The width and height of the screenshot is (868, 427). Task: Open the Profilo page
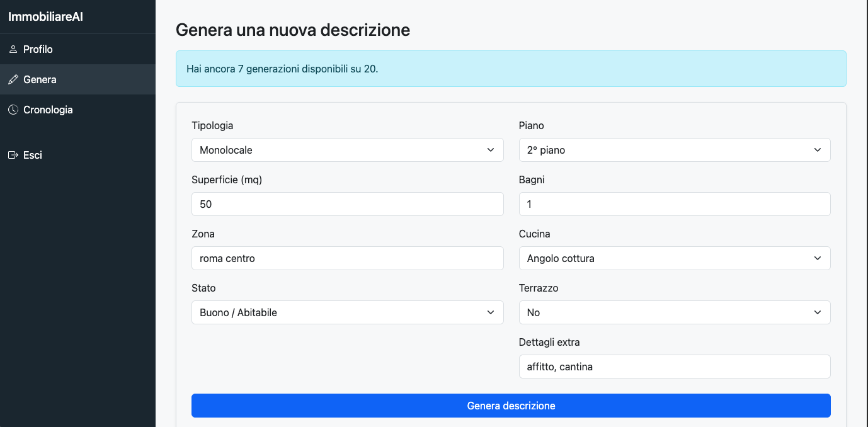38,48
